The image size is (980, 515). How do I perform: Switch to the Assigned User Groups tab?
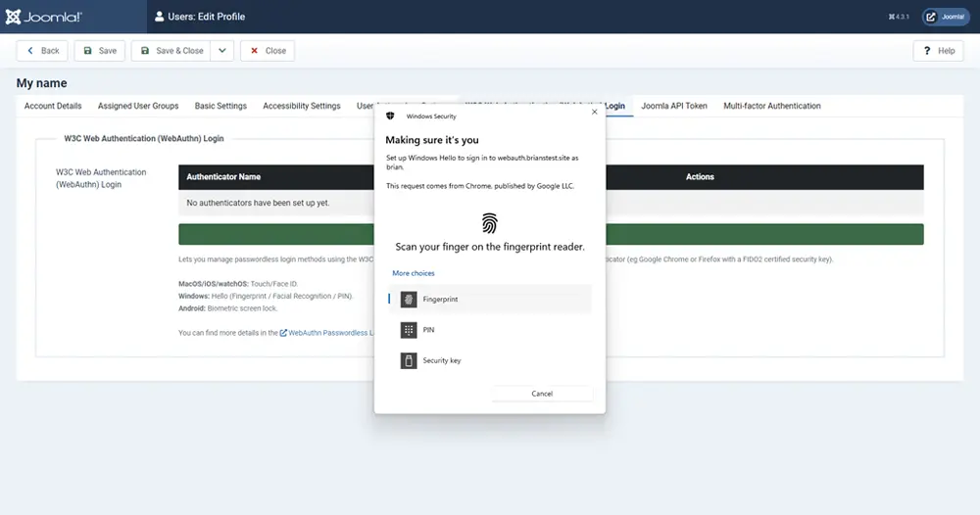coord(138,106)
